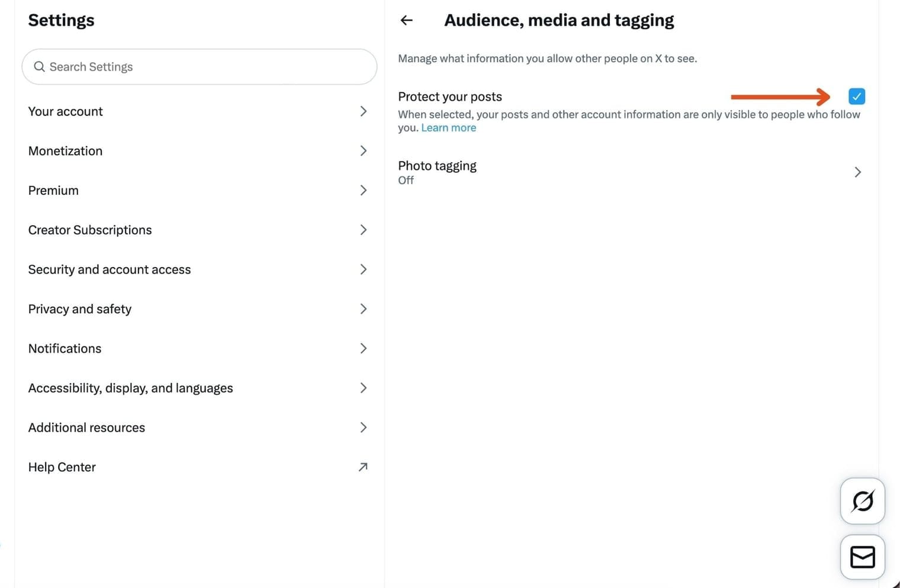This screenshot has width=900, height=588.
Task: Open the Learn more link
Action: pos(448,127)
